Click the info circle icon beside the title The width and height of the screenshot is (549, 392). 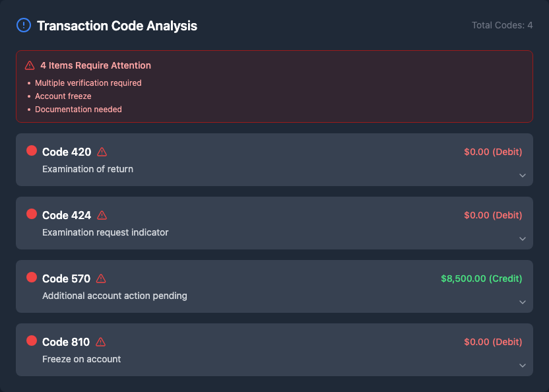pos(24,26)
